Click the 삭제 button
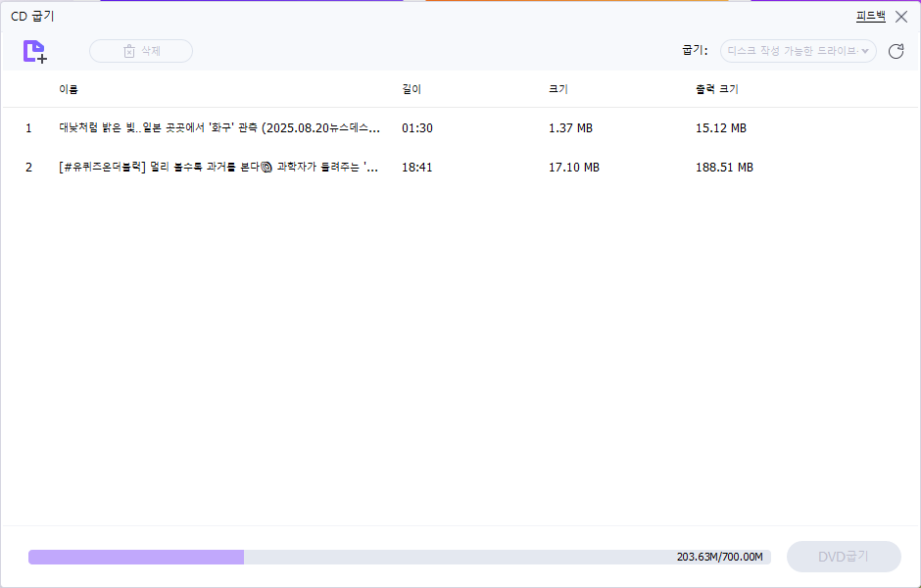 (x=140, y=51)
